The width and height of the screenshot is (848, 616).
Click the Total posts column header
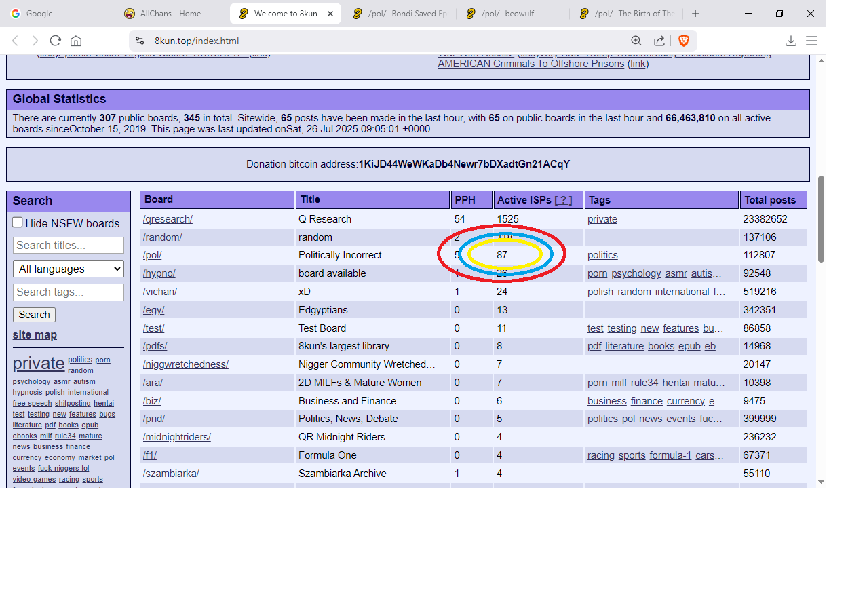point(773,200)
